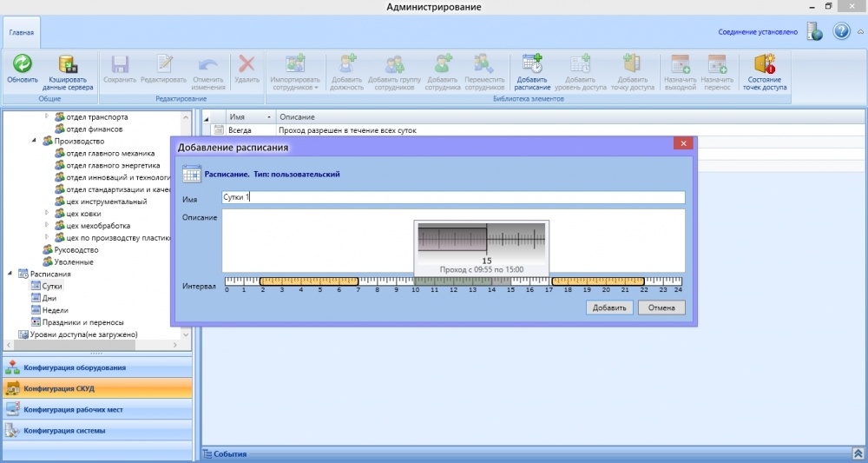868x463 pixels.
Task: Click Отменить изменения undo icon
Action: tap(207, 64)
